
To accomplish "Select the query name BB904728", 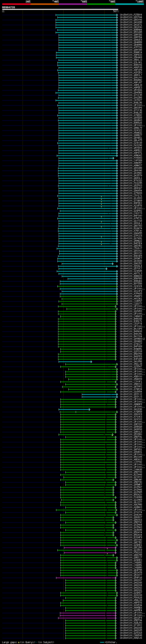I will 8,7.
